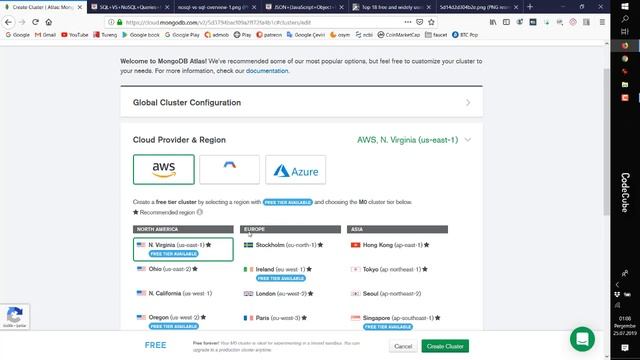Choose Ohio (us-east-2) region
640x360 pixels.
[173, 269]
